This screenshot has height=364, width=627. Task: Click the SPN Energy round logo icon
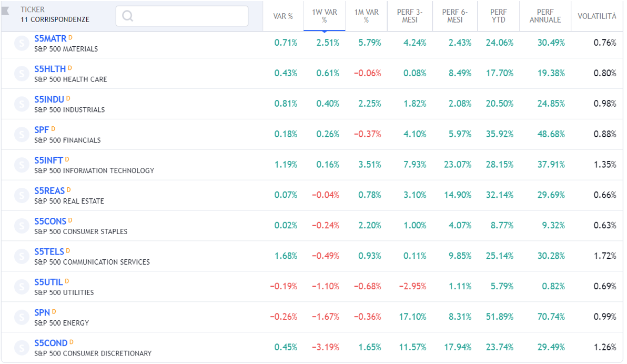22,317
